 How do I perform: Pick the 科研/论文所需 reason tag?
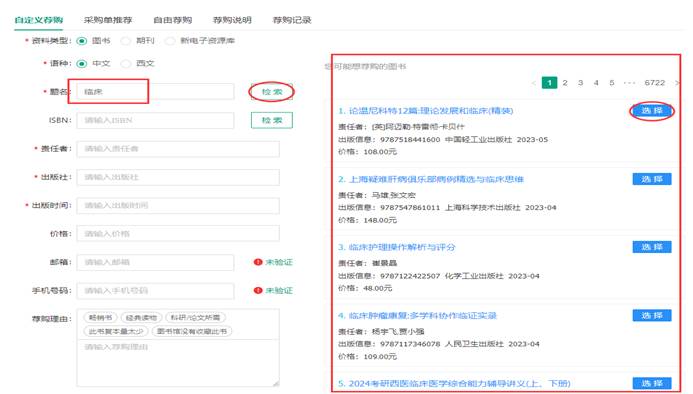195,317
